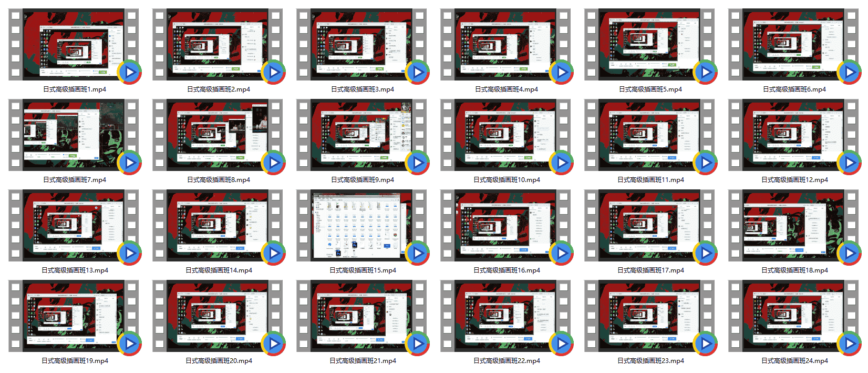
Task: Click the thumbnail of 日式高级插画班8.mp4
Action: click(x=218, y=135)
